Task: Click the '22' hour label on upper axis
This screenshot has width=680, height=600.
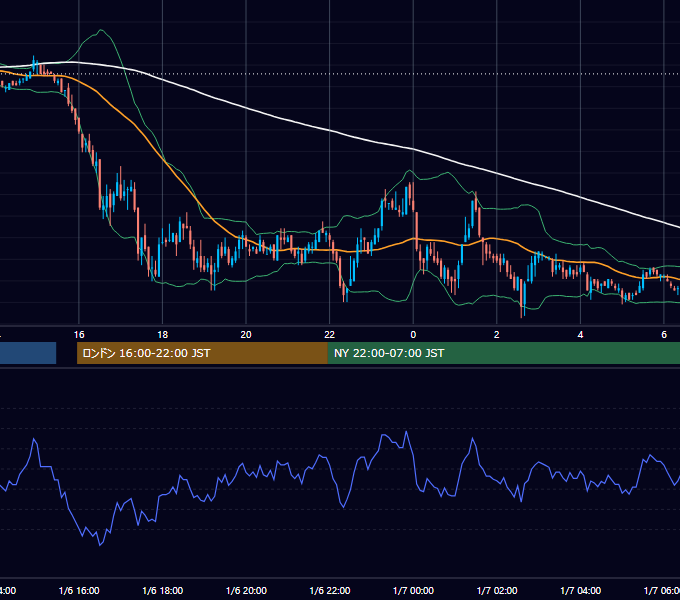Action: pyautogui.click(x=330, y=334)
